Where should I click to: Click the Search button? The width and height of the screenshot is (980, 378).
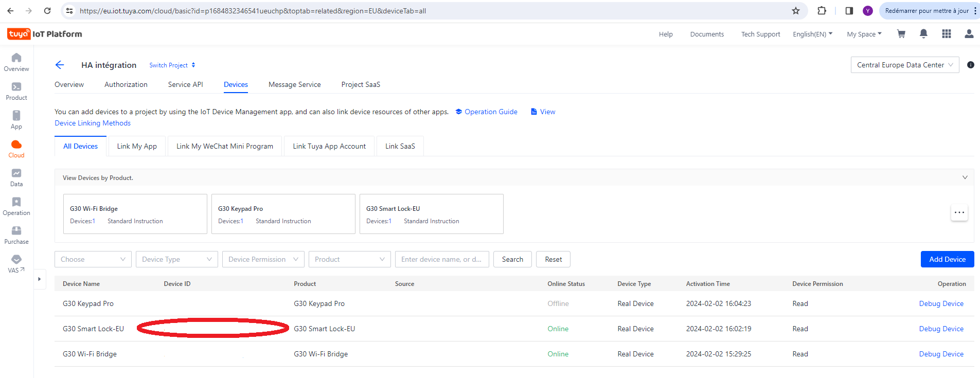[512, 259]
